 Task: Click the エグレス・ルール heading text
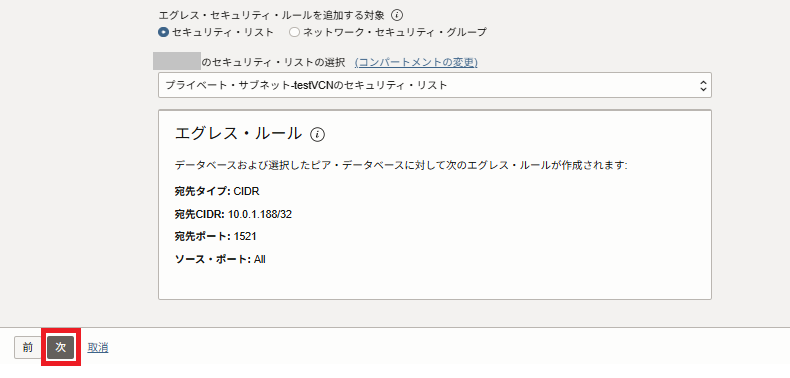tap(238, 134)
